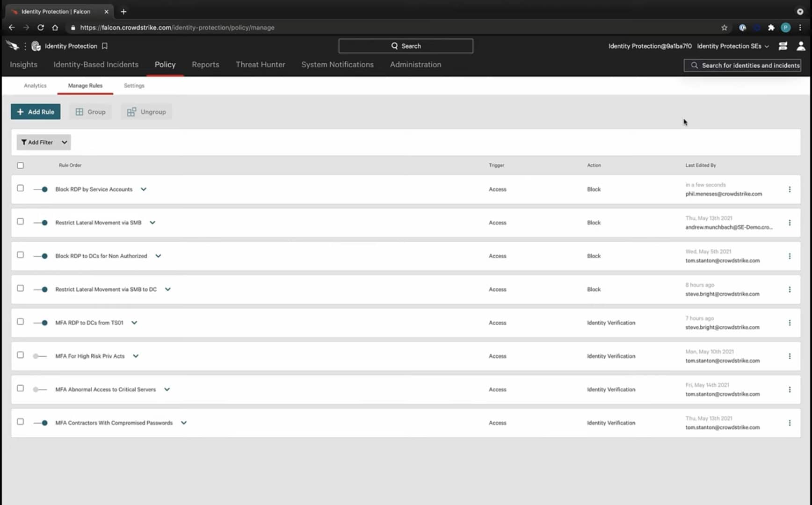The width and height of the screenshot is (812, 505).
Task: Click the CrowdStrike Falcon logo icon
Action: 12,46
